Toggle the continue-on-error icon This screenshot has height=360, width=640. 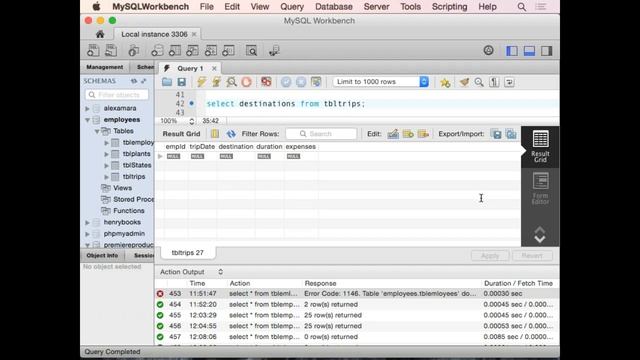(266, 82)
